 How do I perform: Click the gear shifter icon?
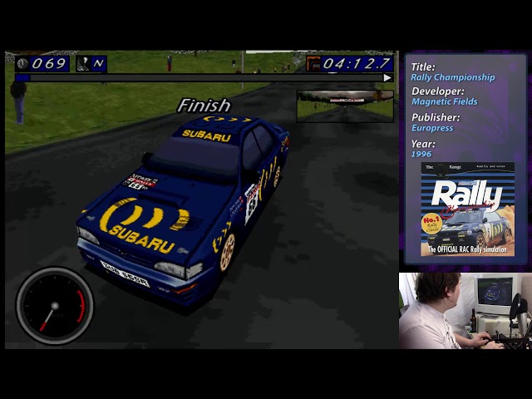point(83,64)
